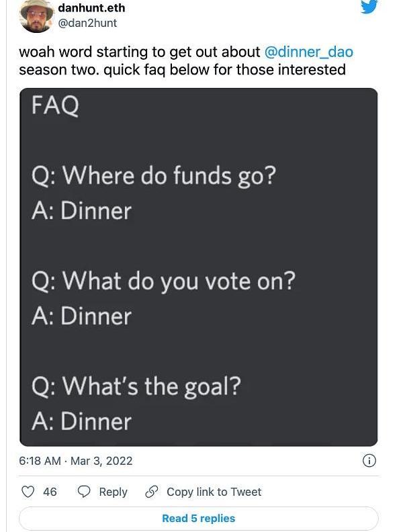
Task: Open the @dan2hunt handle link
Action: coord(87,23)
